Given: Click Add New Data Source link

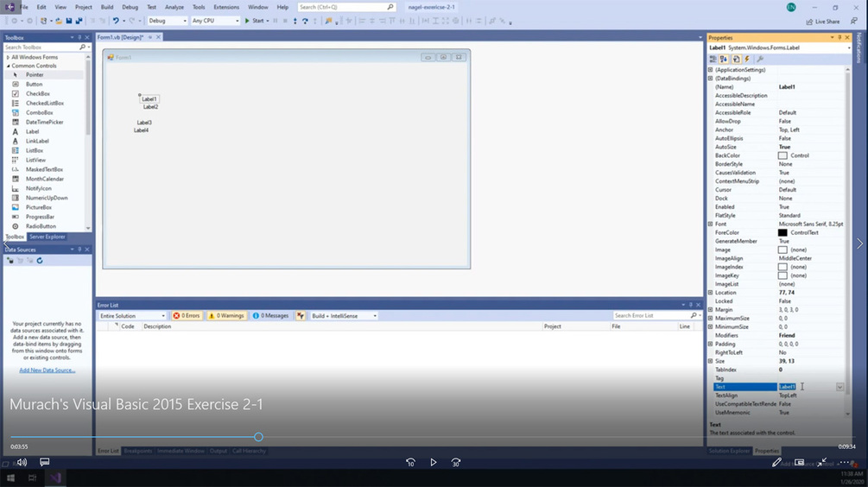Looking at the screenshot, I should point(47,370).
